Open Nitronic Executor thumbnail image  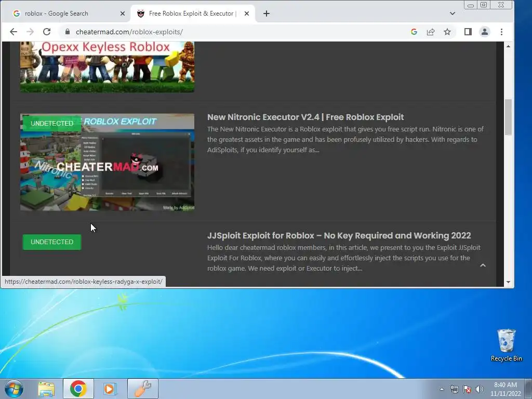click(x=107, y=162)
